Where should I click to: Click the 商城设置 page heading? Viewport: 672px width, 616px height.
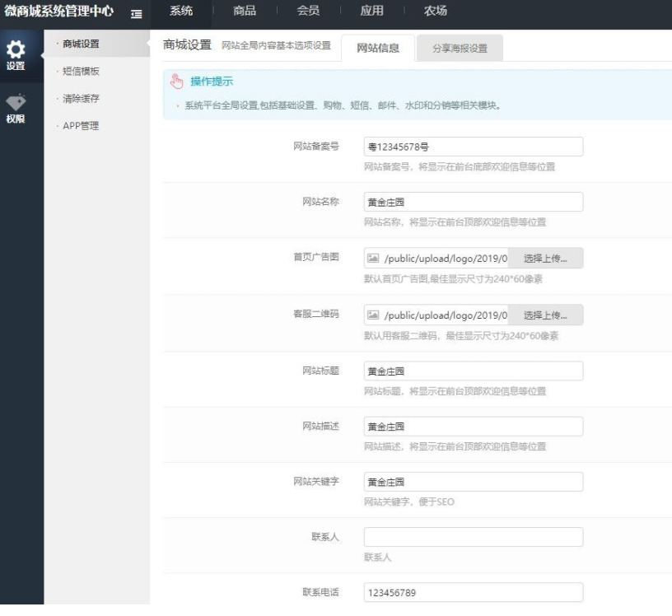point(187,44)
